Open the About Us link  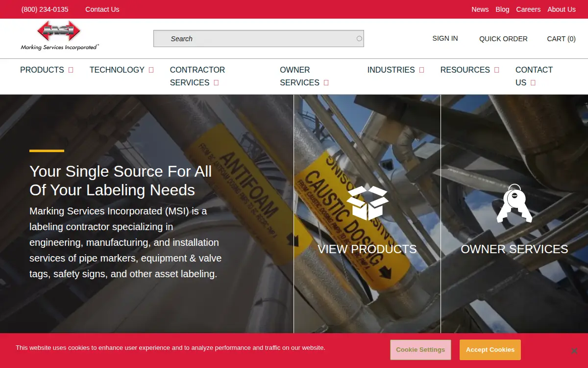pos(562,9)
